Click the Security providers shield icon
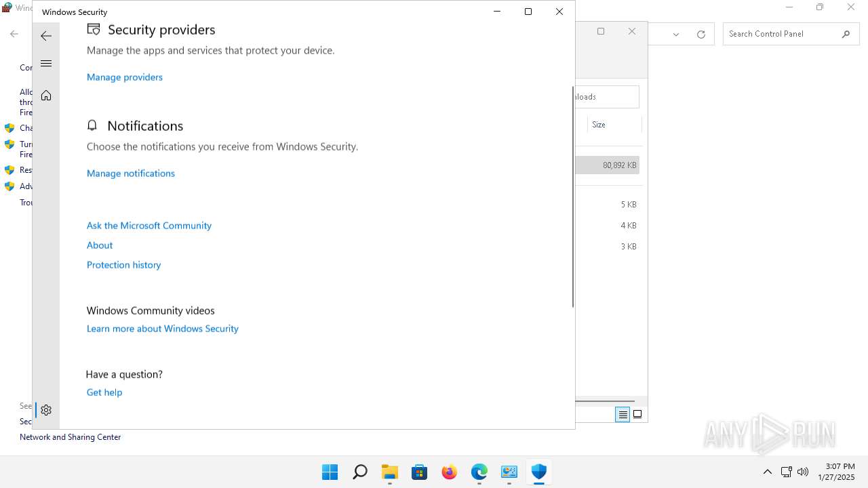868x488 pixels. click(94, 29)
